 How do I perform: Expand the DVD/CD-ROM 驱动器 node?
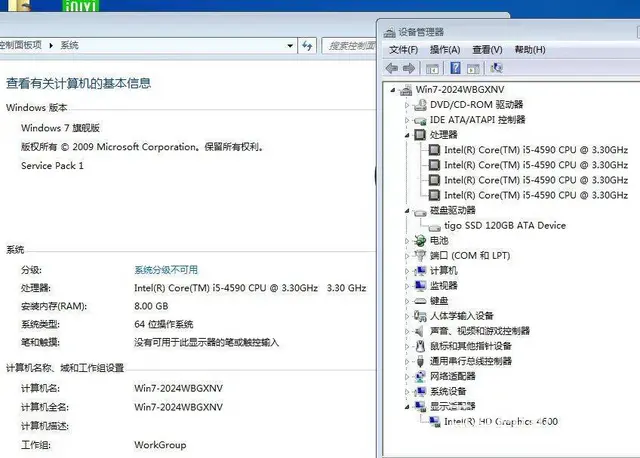[x=407, y=105]
